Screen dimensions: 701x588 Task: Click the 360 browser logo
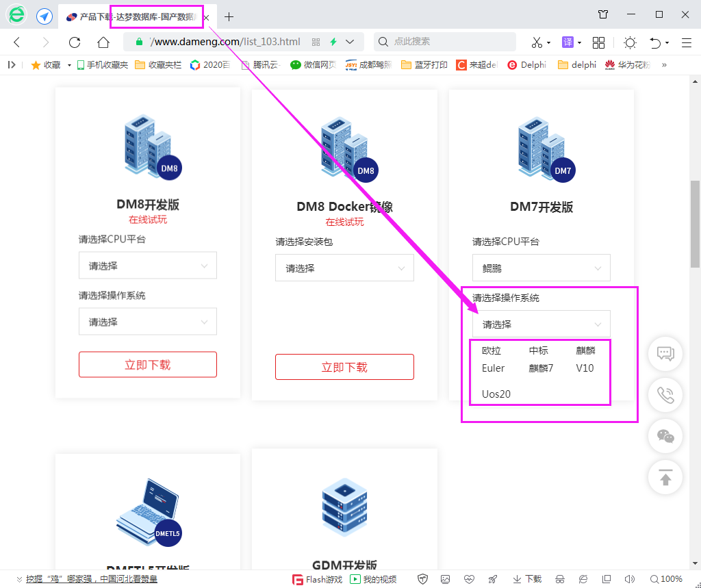coord(16,15)
